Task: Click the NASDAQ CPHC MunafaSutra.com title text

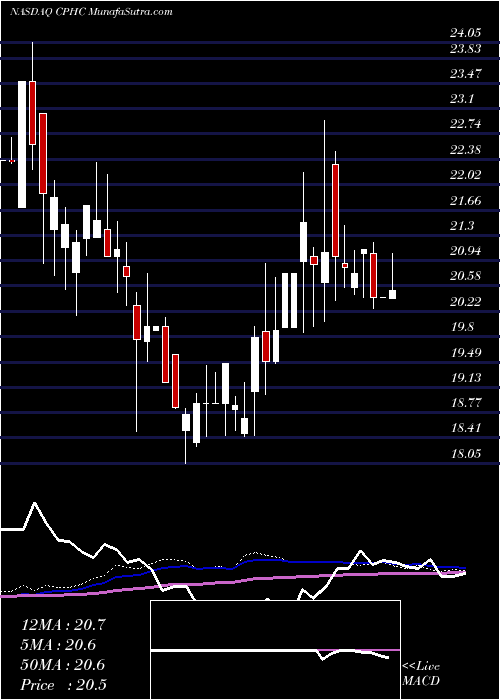Action: click(91, 12)
